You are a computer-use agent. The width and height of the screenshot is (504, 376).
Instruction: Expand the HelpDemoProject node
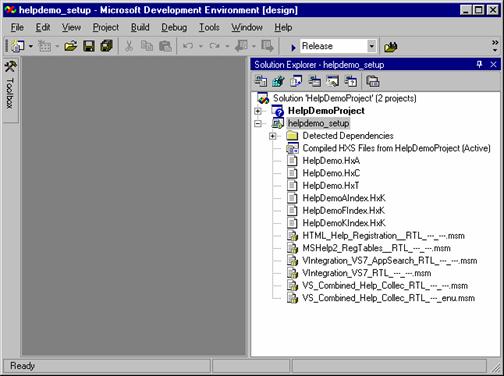coord(258,111)
